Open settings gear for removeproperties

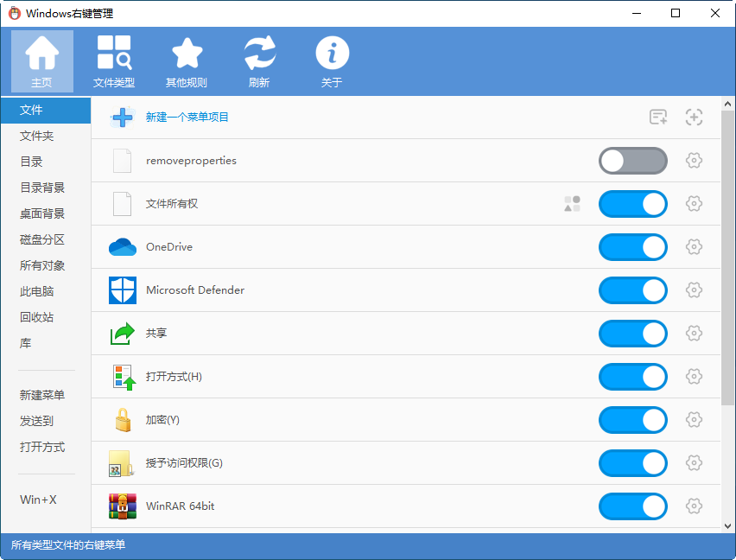(694, 161)
